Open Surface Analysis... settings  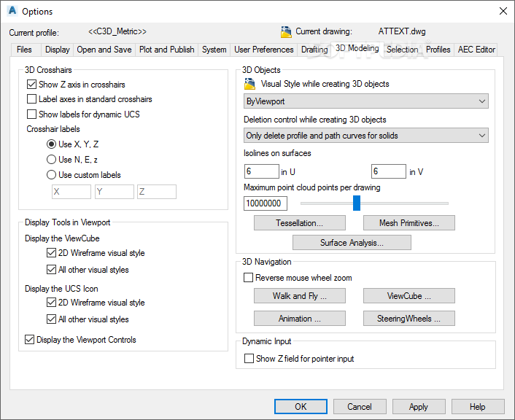[x=352, y=243]
